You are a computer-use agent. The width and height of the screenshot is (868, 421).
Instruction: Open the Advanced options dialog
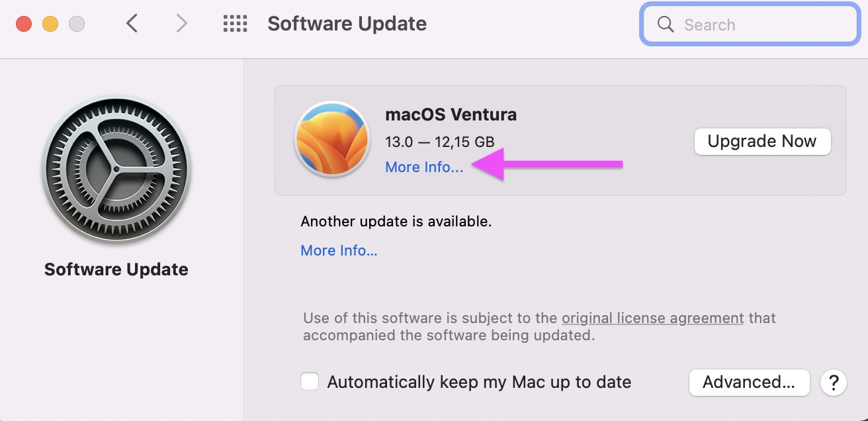[749, 382]
